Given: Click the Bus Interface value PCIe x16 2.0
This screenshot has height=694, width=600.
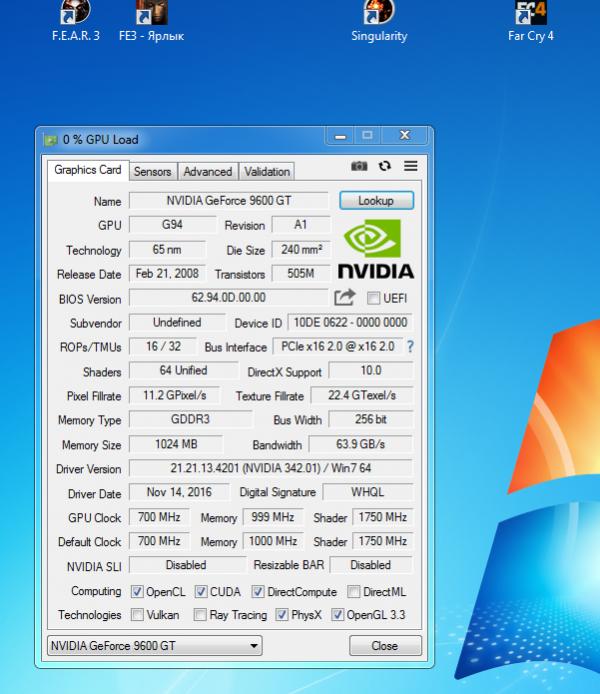Looking at the screenshot, I should point(338,346).
